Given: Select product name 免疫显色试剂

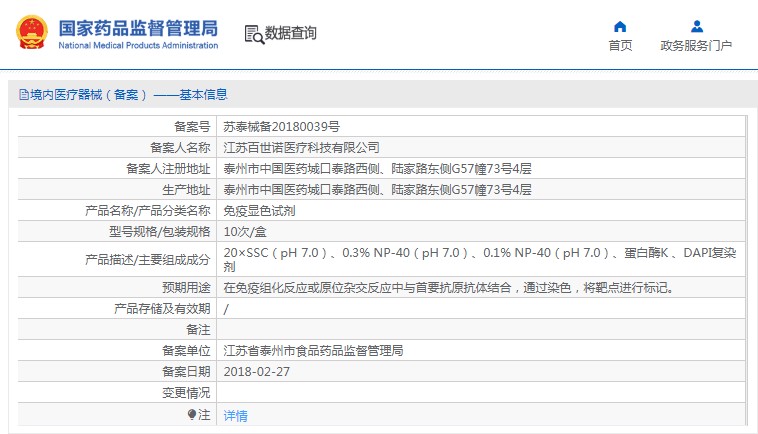Looking at the screenshot, I should pyautogui.click(x=259, y=211).
